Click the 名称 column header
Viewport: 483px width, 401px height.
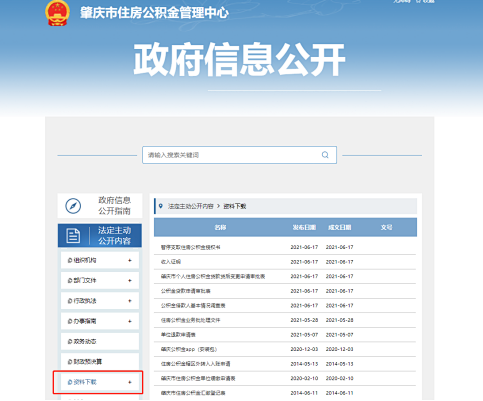(x=220, y=227)
